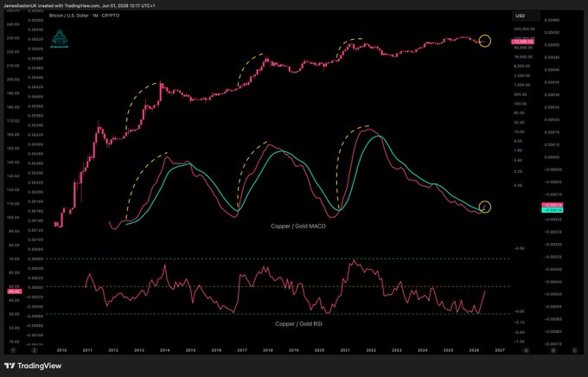Click the pink Bitcoin last-price label
This screenshot has width=588, height=377.
(523, 42)
